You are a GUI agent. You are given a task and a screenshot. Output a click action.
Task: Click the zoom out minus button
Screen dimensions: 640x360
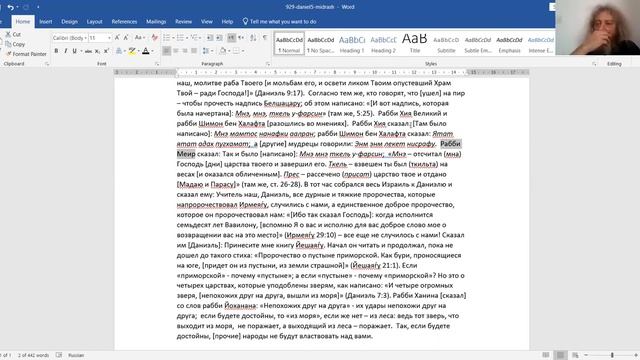586,355
